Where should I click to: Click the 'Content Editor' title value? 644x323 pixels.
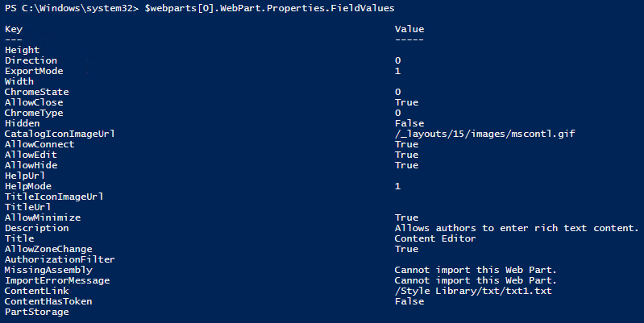[x=436, y=238]
